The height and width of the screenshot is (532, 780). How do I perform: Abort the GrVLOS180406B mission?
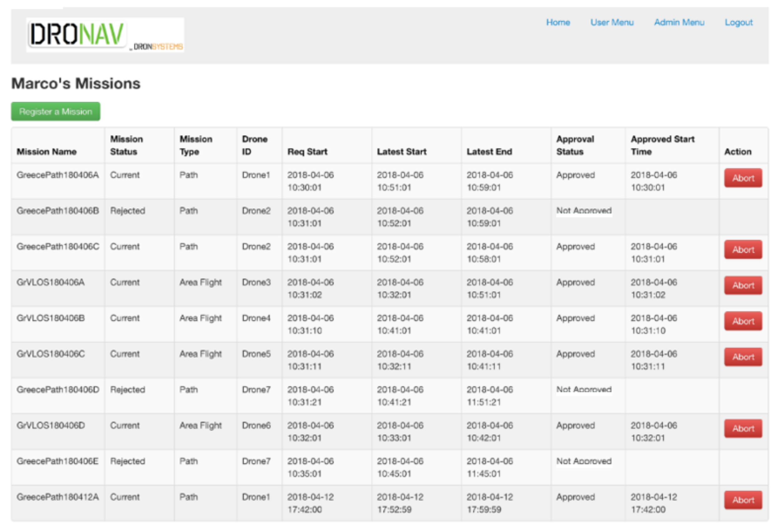743,321
